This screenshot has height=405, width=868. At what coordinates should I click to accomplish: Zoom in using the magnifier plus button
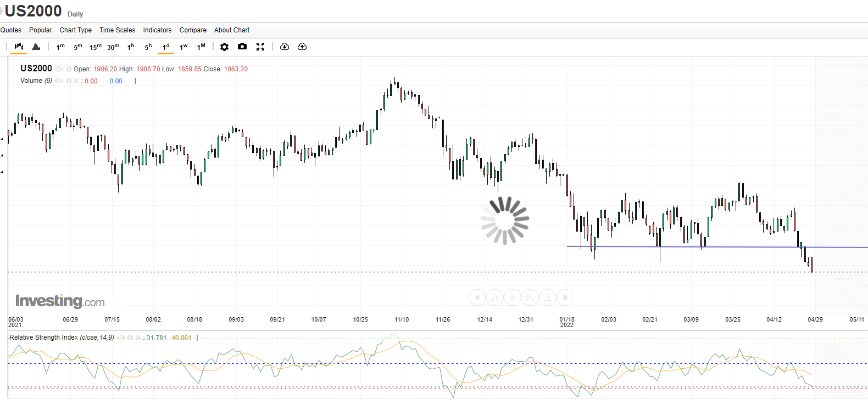point(494,297)
